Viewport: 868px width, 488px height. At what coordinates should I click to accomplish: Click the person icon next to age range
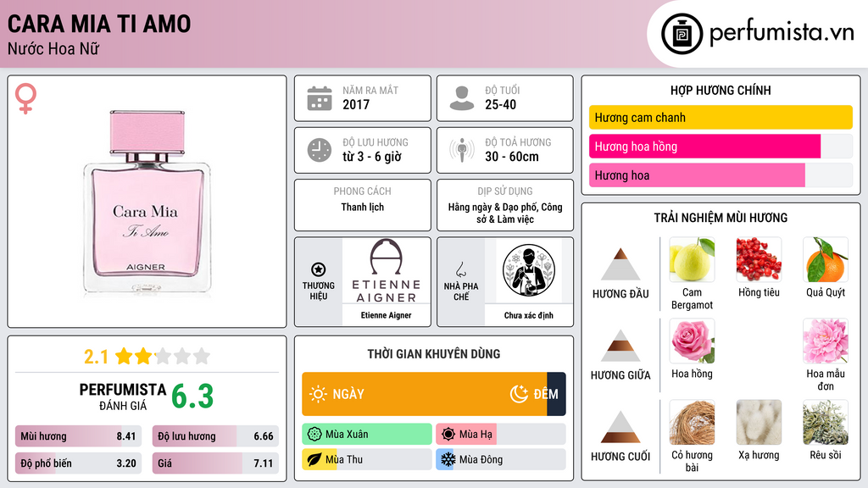click(462, 98)
